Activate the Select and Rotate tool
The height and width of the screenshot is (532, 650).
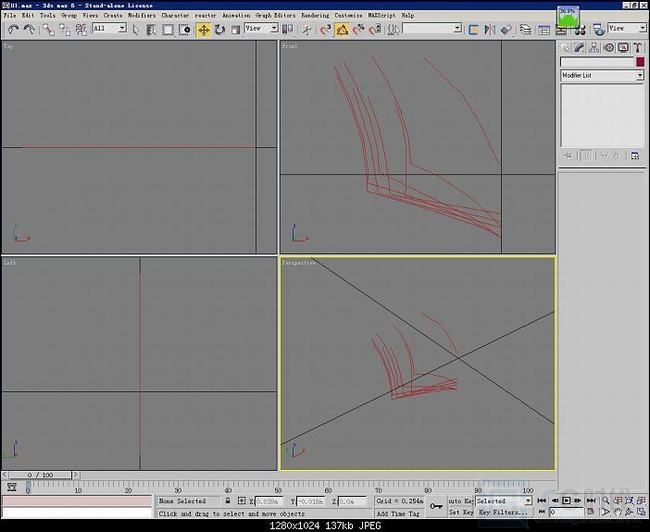(220, 29)
